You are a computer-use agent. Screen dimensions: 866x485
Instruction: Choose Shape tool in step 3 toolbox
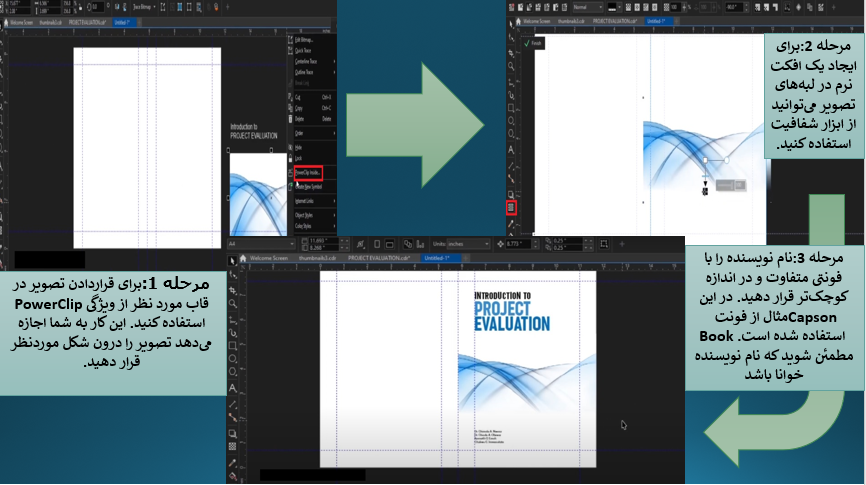(x=233, y=275)
